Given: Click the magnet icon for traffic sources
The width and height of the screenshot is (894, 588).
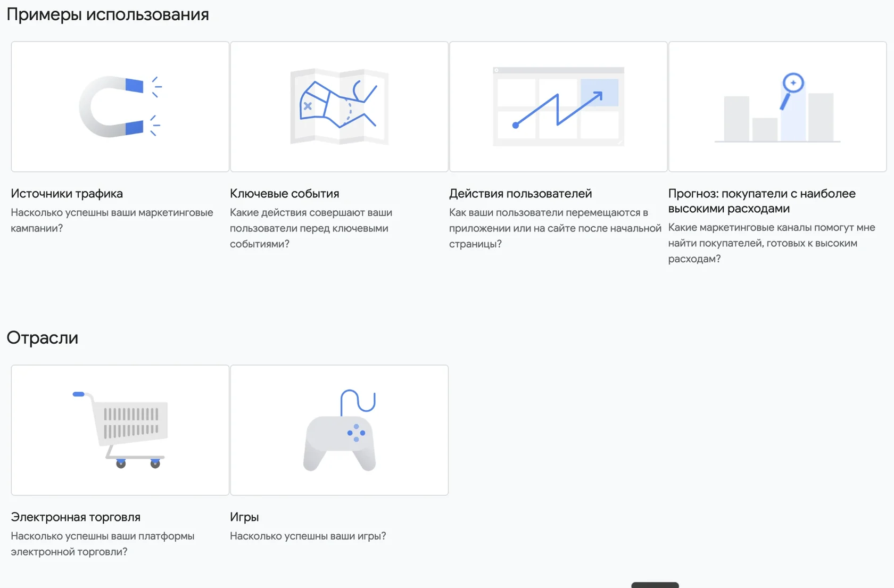Looking at the screenshot, I should tap(120, 106).
